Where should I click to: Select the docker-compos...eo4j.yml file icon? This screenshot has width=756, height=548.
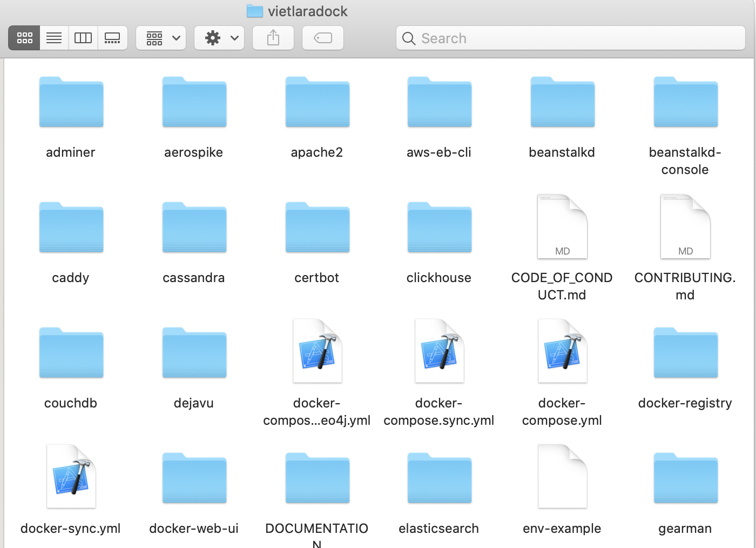tap(318, 351)
